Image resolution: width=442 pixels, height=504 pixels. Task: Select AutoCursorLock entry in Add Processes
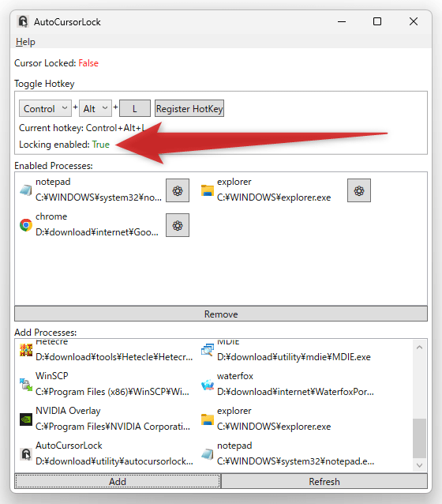pyautogui.click(x=107, y=453)
